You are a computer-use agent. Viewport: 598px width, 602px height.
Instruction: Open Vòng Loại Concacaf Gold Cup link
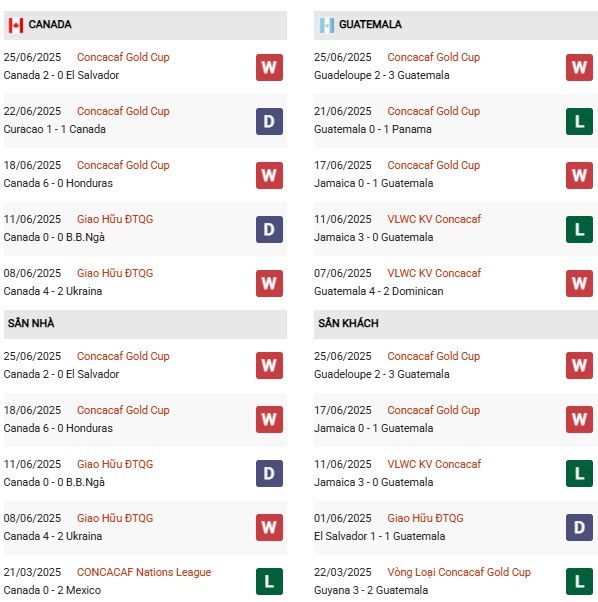coord(459,572)
